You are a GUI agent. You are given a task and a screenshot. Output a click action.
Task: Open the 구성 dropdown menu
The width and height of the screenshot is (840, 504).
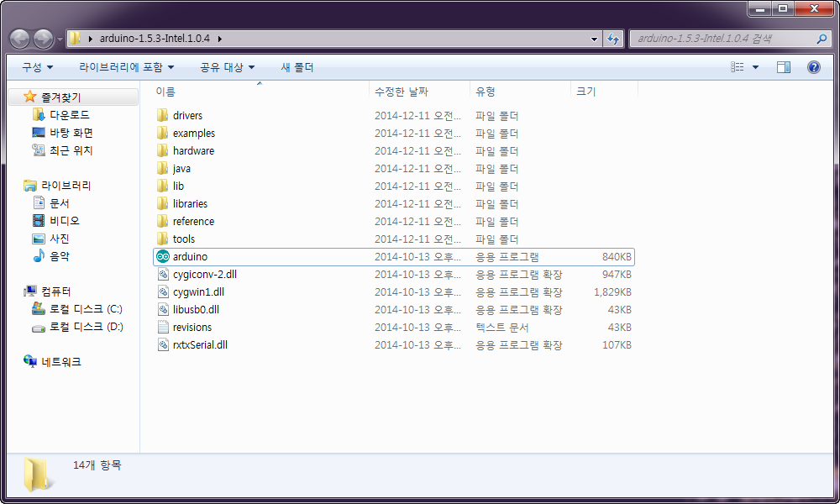click(37, 67)
